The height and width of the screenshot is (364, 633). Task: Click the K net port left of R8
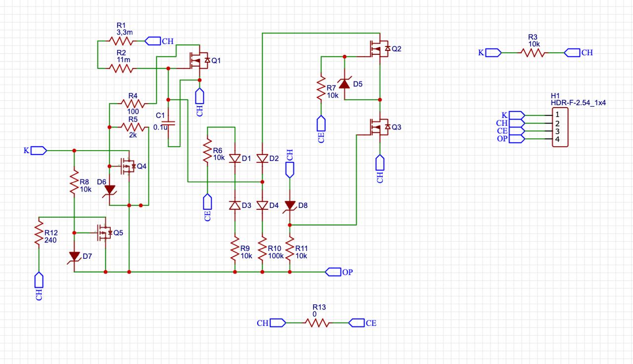[x=39, y=151]
